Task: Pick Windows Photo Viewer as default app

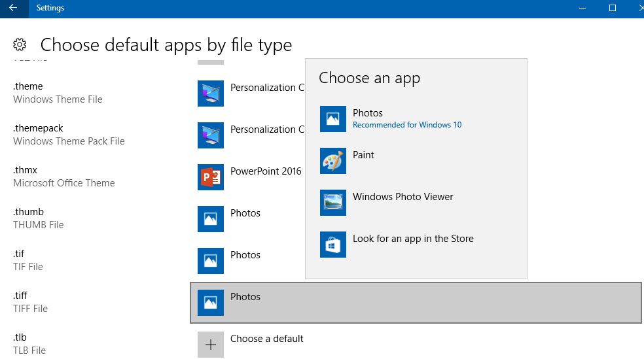Action: point(416,203)
